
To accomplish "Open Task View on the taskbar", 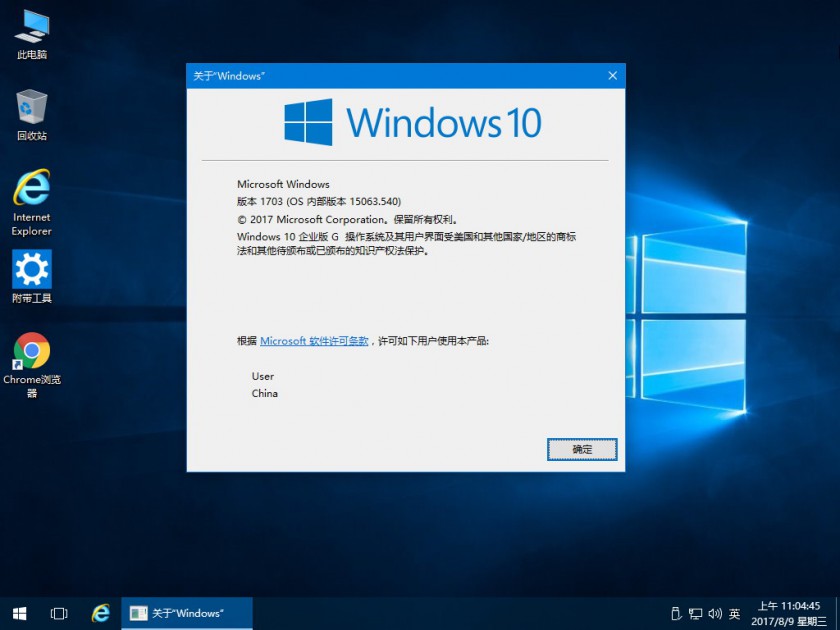I will 59,613.
